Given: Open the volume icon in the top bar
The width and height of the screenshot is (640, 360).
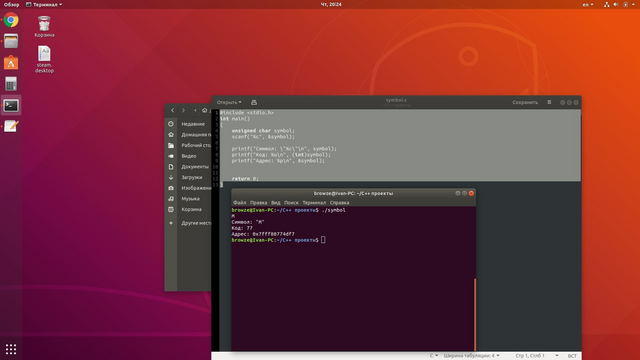Looking at the screenshot, I should click(616, 4).
